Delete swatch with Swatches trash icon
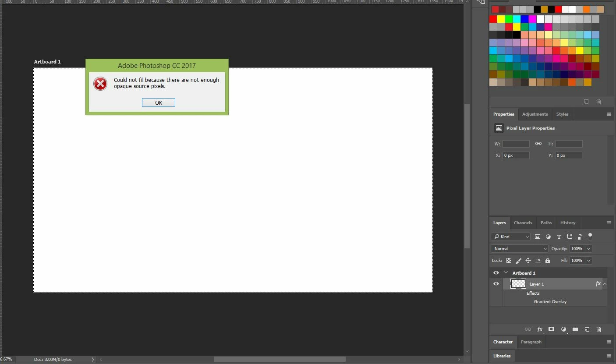 tap(598, 102)
